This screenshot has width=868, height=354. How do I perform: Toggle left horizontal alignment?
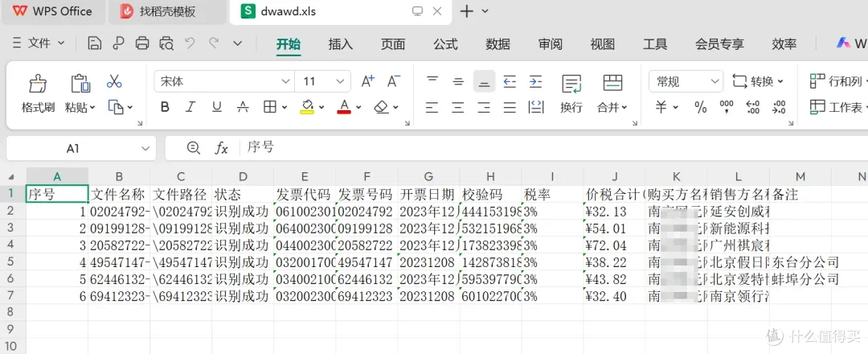(432, 107)
